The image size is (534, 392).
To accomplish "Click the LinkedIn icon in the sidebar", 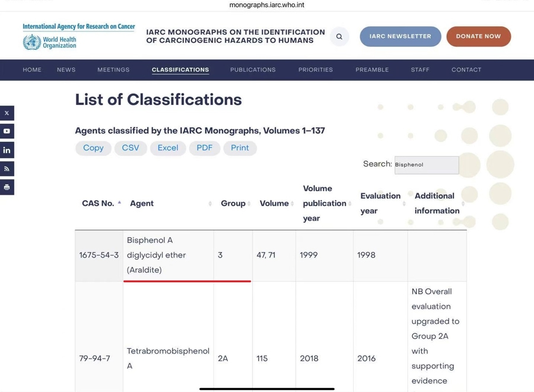I will click(x=7, y=150).
